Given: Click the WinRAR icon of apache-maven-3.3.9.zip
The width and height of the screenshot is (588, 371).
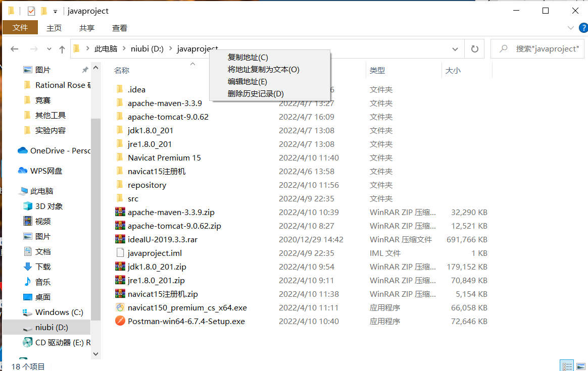Looking at the screenshot, I should click(x=120, y=212).
